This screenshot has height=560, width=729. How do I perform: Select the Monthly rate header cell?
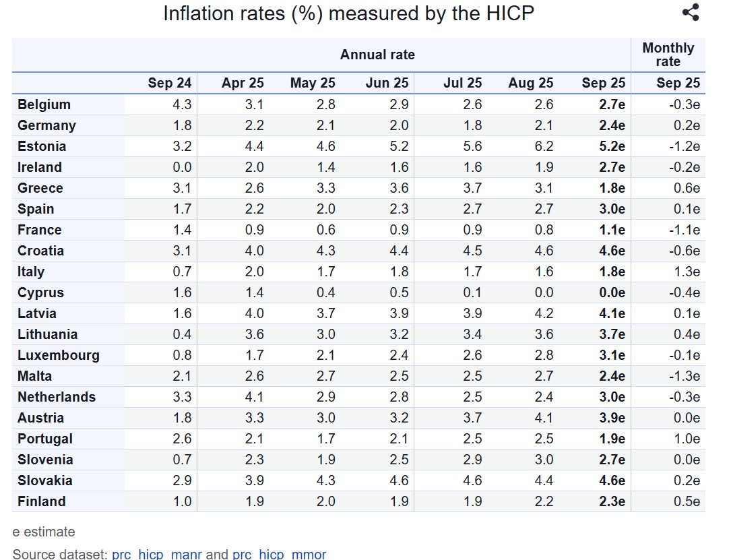tap(668, 55)
